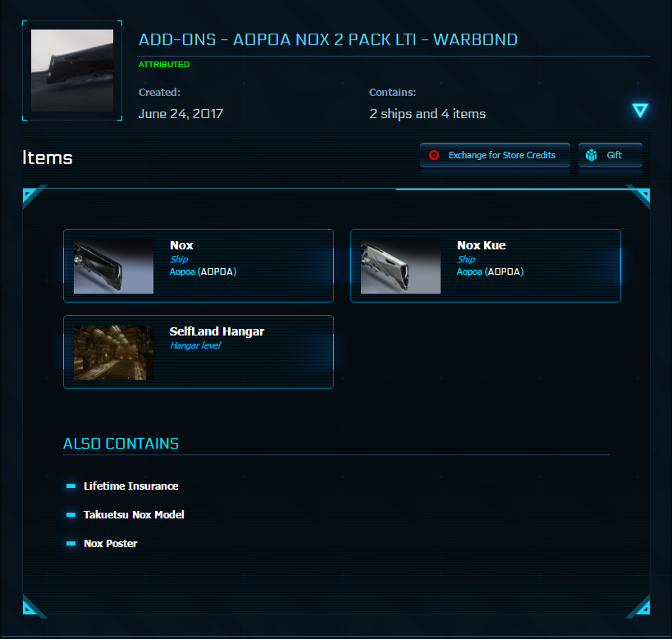
Task: Click the Nox ship title
Action: pos(181,245)
